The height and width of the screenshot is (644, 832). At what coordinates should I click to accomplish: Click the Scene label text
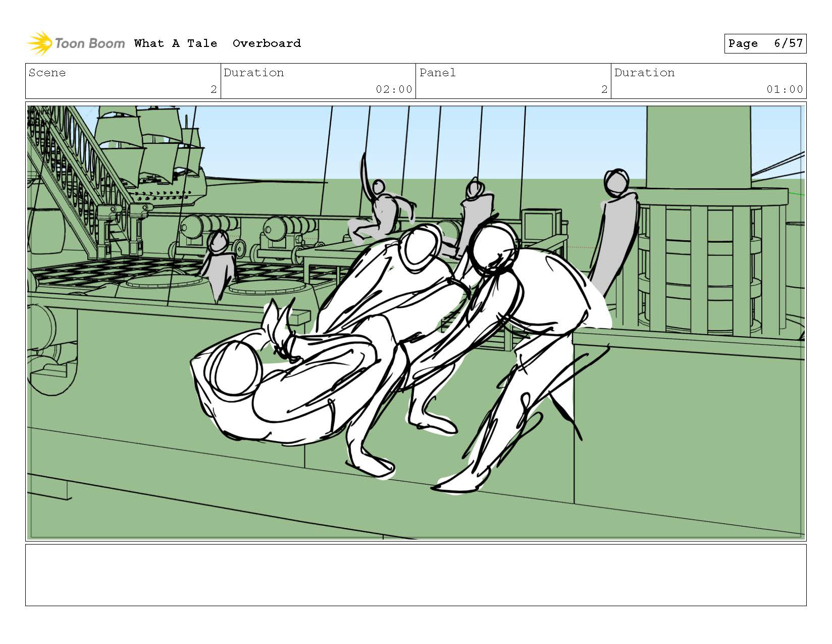[x=47, y=73]
